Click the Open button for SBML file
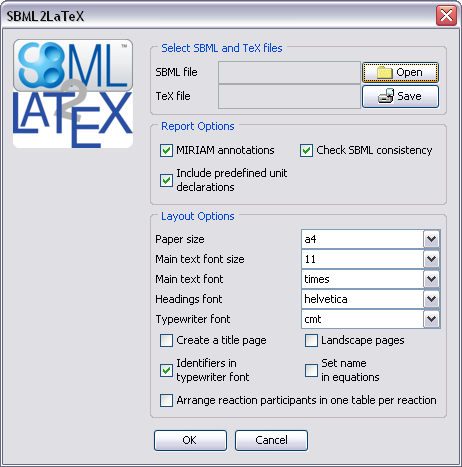Viewport: 462px width, 467px height. tap(400, 72)
